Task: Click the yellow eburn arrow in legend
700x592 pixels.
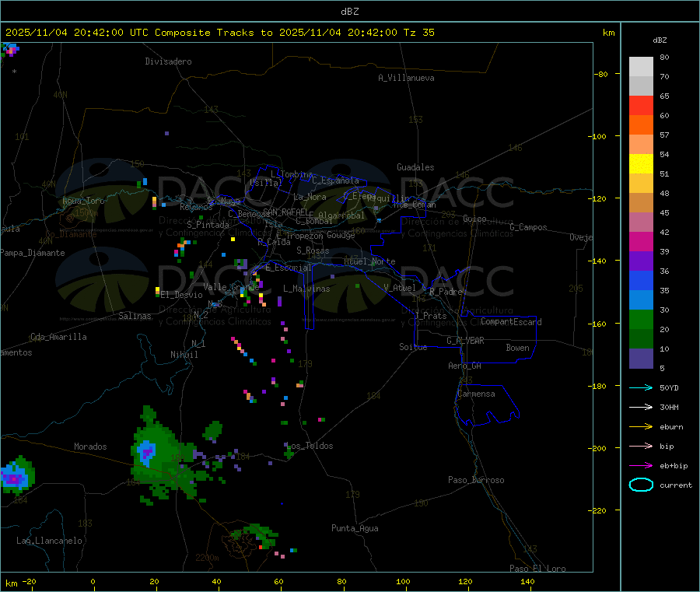Action: (x=641, y=427)
